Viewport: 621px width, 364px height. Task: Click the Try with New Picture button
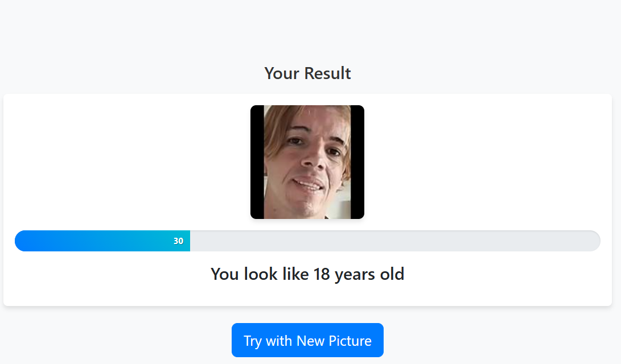point(307,340)
